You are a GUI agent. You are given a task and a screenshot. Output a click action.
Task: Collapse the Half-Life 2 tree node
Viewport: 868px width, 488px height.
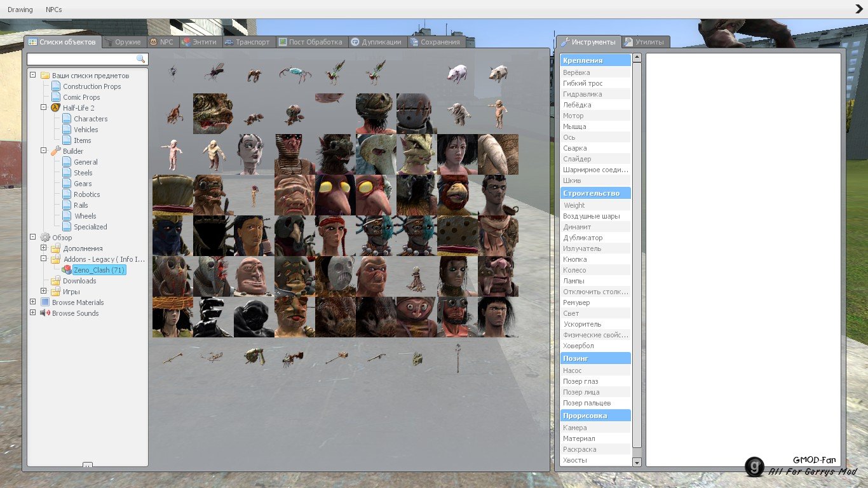(x=44, y=108)
